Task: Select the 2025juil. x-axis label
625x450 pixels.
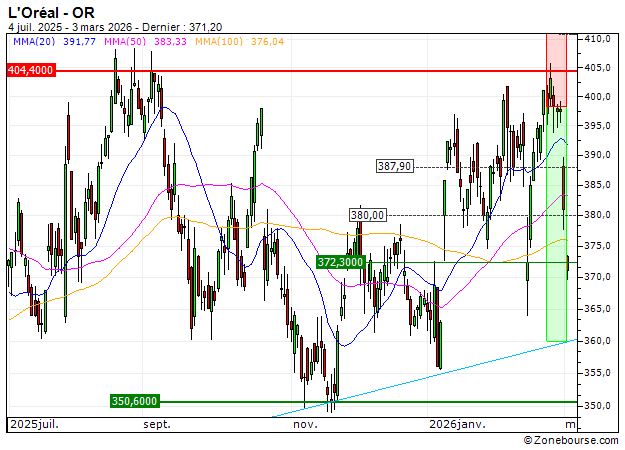Action: point(35,424)
